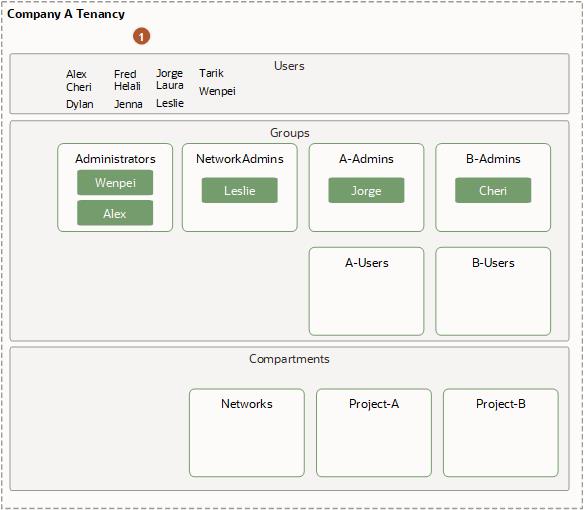The image size is (584, 510).
Task: Click the Jorge badge in A-Admins
Action: tap(366, 190)
